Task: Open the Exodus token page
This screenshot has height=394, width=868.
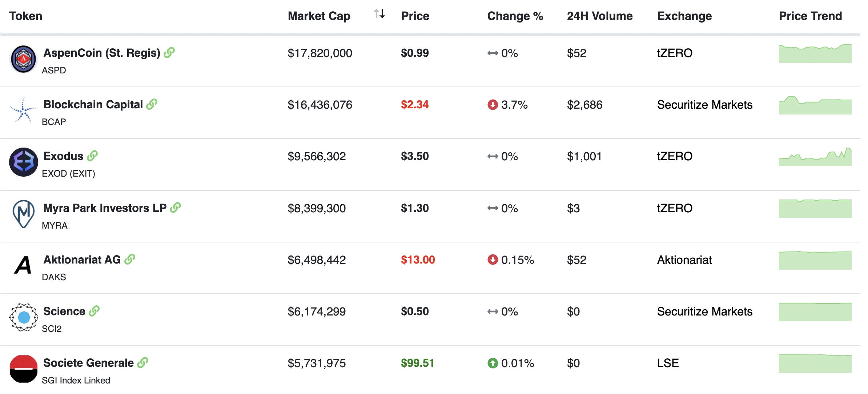Action: click(63, 156)
